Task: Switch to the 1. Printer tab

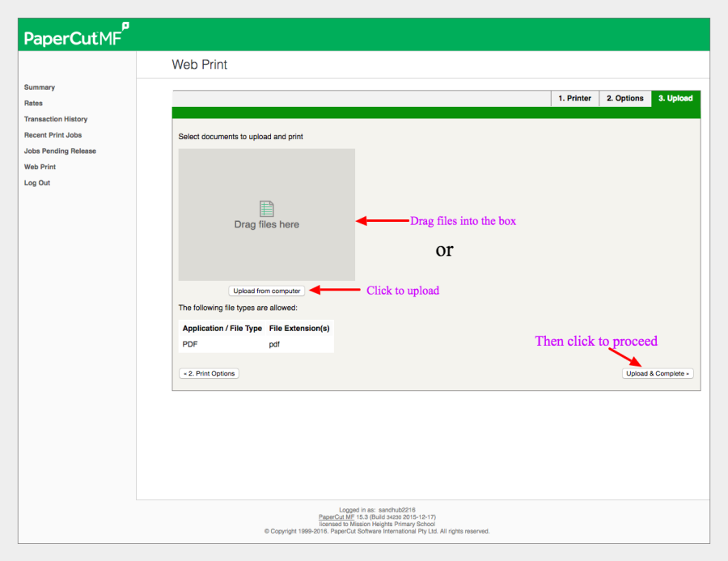Action: 574,99
